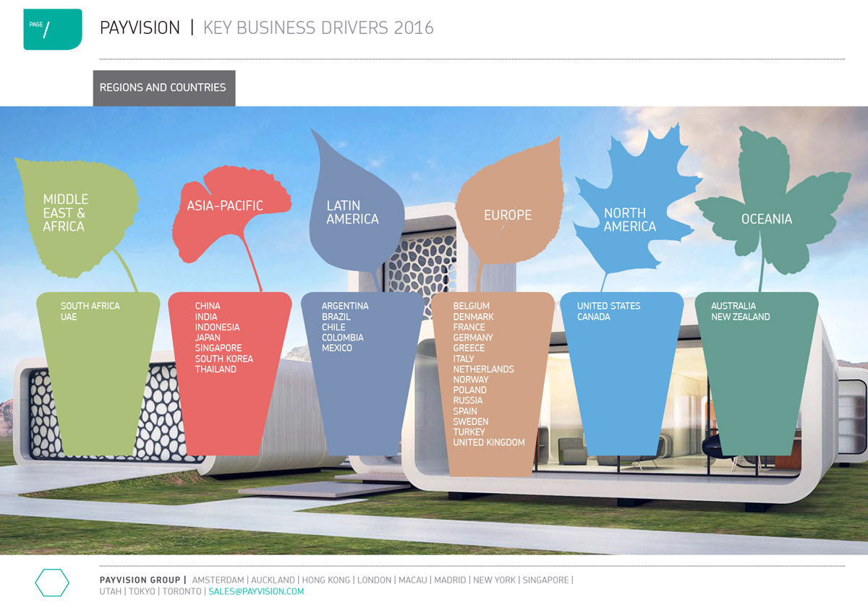Viewport: 868px width, 613px height.
Task: Click UNITED KINGDOM in the Europe pot
Action: pos(489,442)
